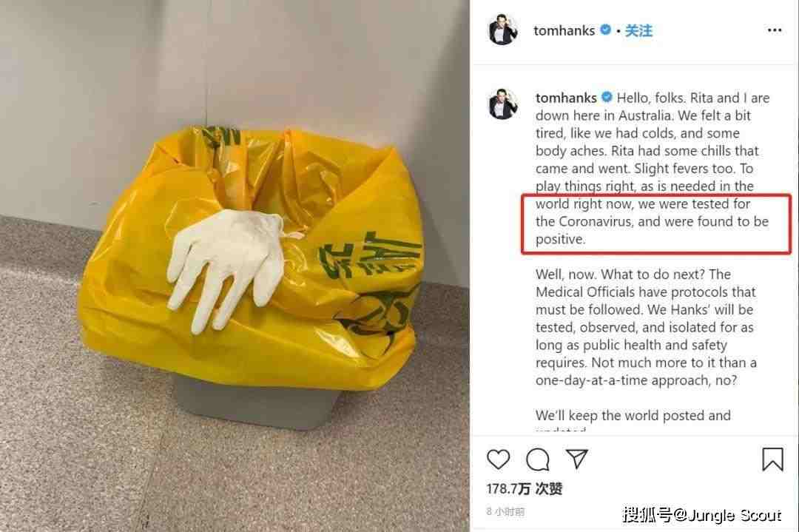The width and height of the screenshot is (799, 532).
Task: Open the tomhanks username link in the header
Action: (564, 30)
